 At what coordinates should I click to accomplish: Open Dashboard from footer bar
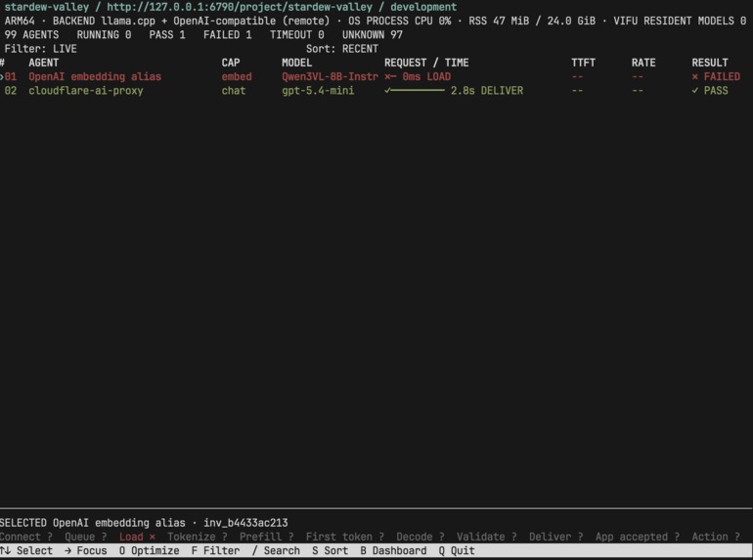point(393,550)
